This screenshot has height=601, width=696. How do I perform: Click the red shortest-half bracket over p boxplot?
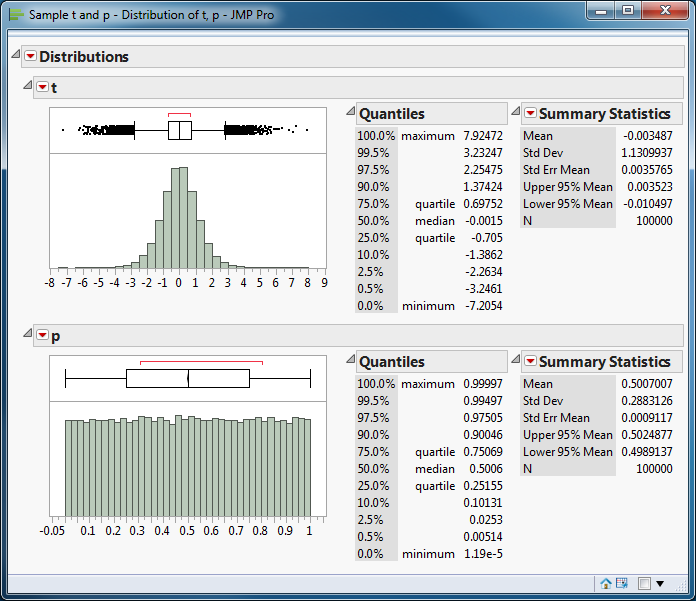(x=201, y=363)
